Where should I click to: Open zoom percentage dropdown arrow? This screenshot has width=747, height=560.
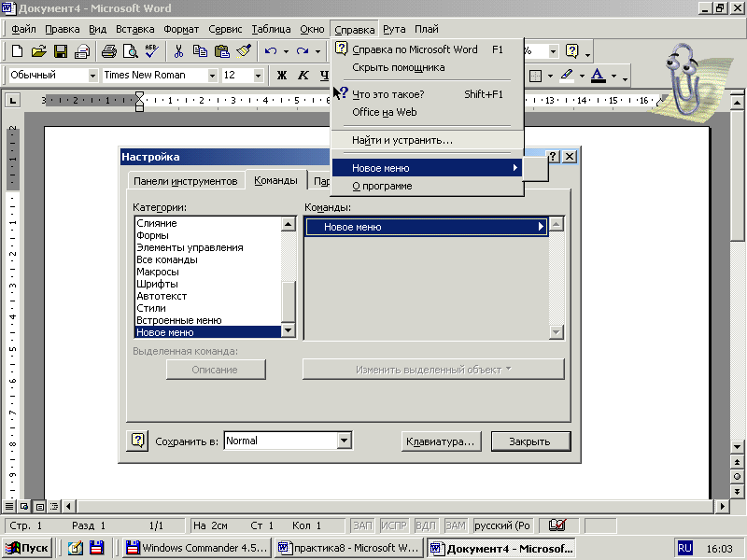click(553, 51)
